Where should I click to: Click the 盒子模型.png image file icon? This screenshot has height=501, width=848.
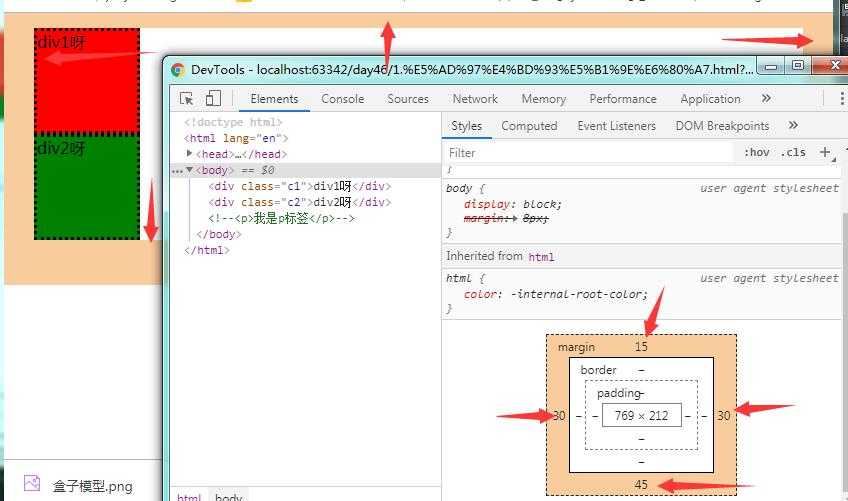click(32, 483)
